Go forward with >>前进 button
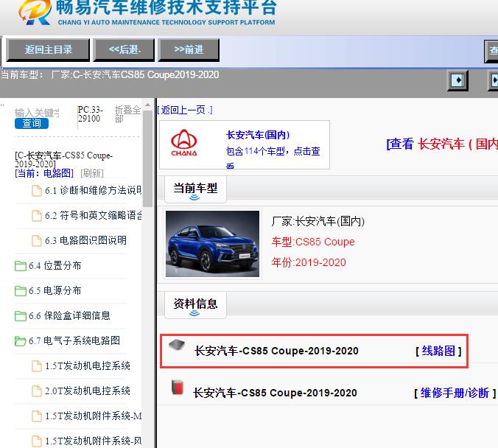Screen dimensions: 498x448 coord(189,50)
